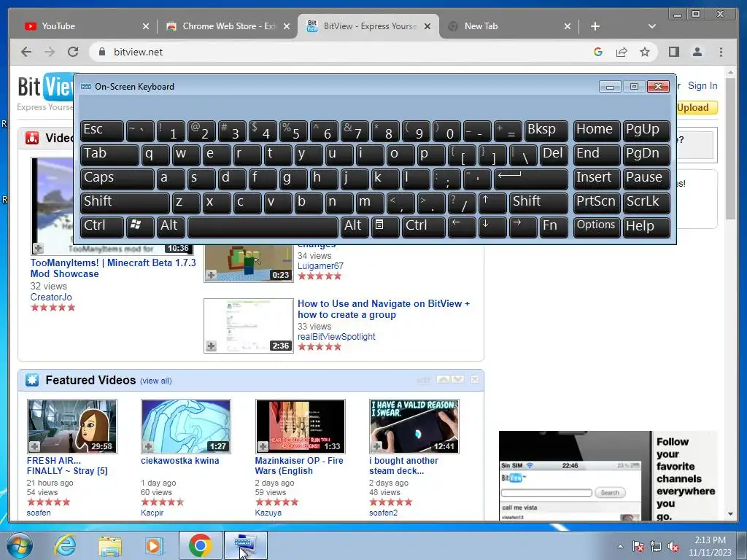747x560 pixels.
Task: Click the PrtScn key
Action: tap(597, 203)
